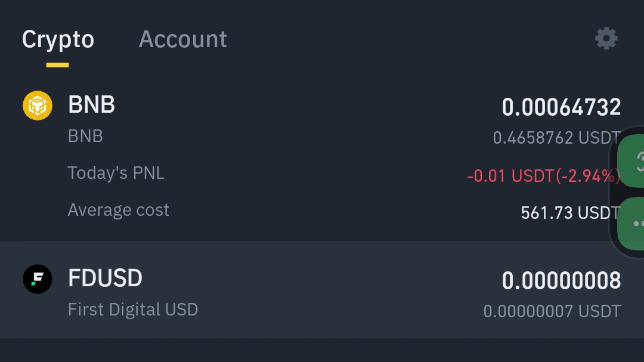Tap the 0.4658762 USDT valuation
The width and height of the screenshot is (644, 362).
[556, 138]
